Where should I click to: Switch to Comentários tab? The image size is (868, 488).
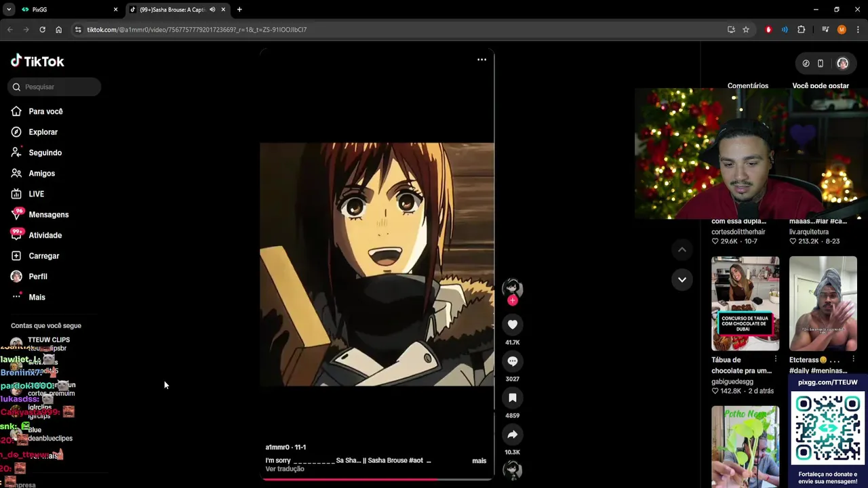pyautogui.click(x=748, y=86)
